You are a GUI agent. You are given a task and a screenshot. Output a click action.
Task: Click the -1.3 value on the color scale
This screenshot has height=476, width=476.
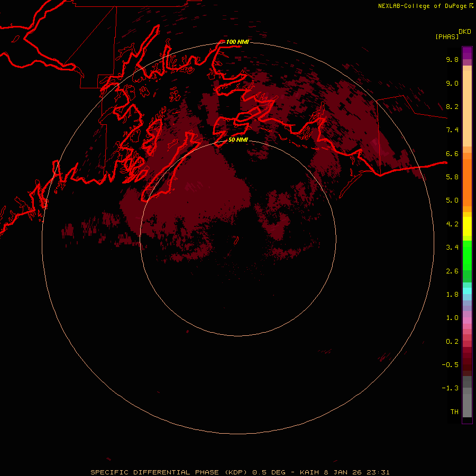450,388
